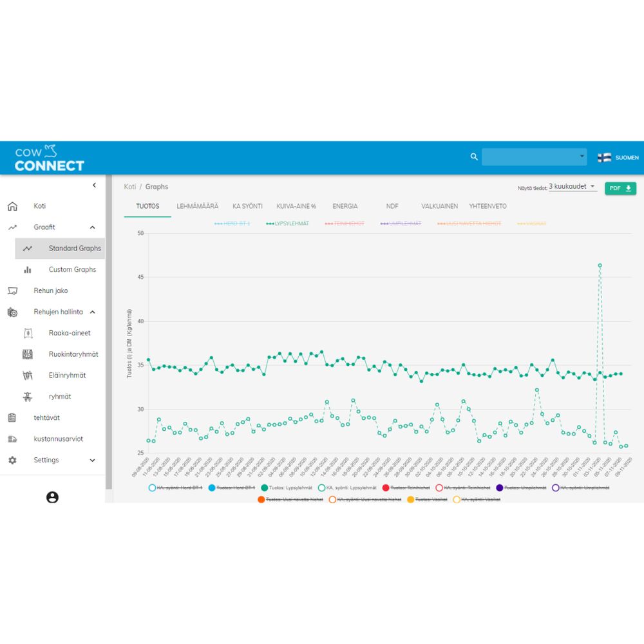Click the sidebar vertical scrollbar

(109, 332)
